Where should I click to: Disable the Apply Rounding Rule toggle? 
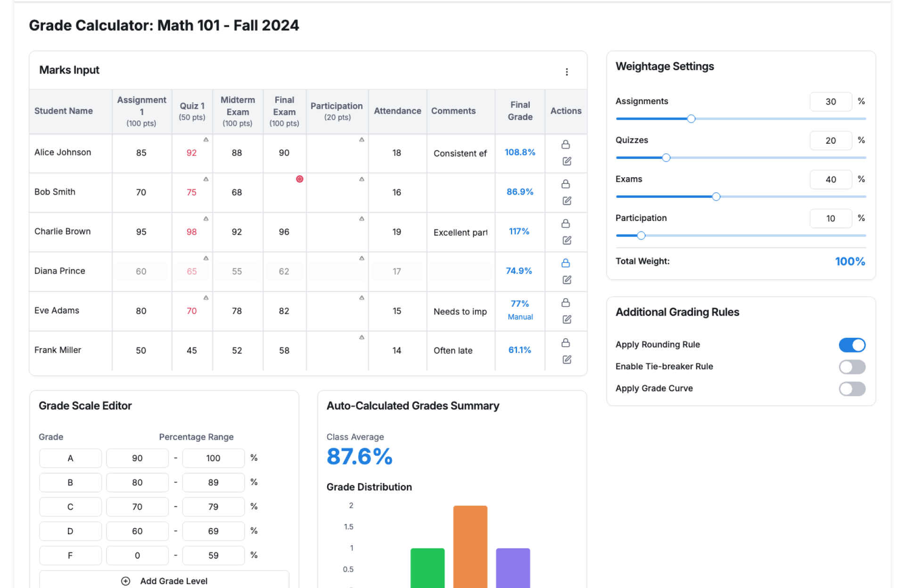pyautogui.click(x=852, y=345)
